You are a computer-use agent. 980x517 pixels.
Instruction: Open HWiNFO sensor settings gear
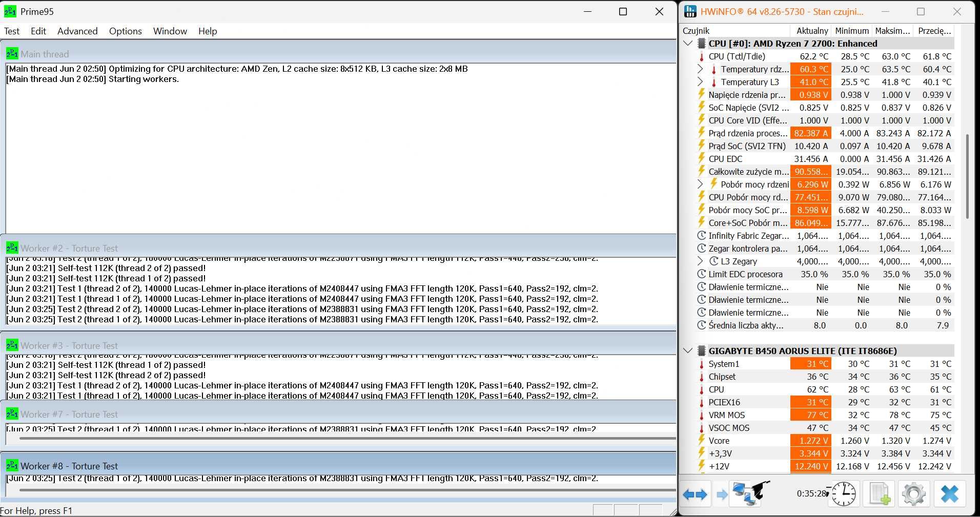914,494
